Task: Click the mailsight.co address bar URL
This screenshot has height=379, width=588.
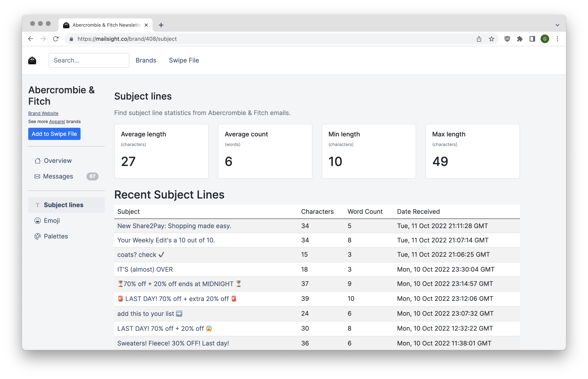Action: point(127,39)
